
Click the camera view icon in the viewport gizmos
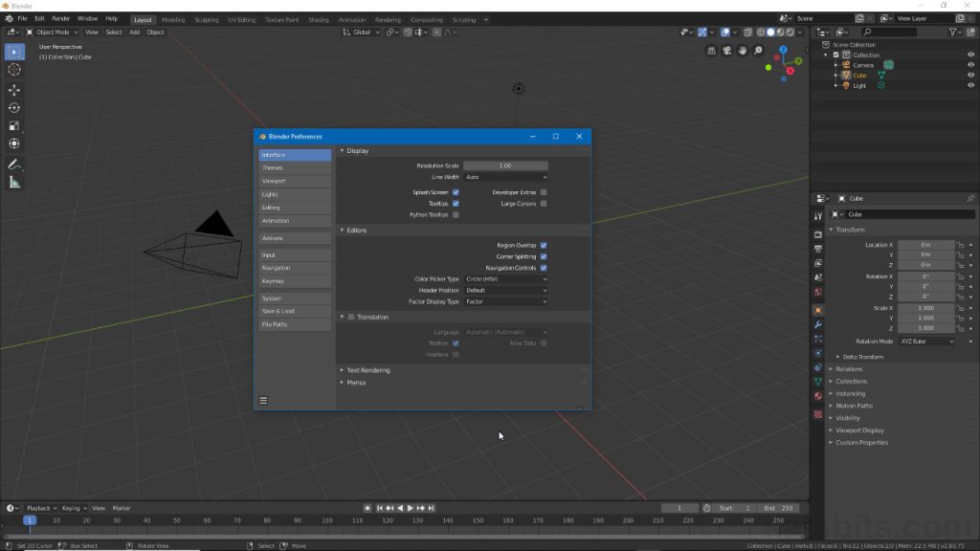click(x=729, y=50)
